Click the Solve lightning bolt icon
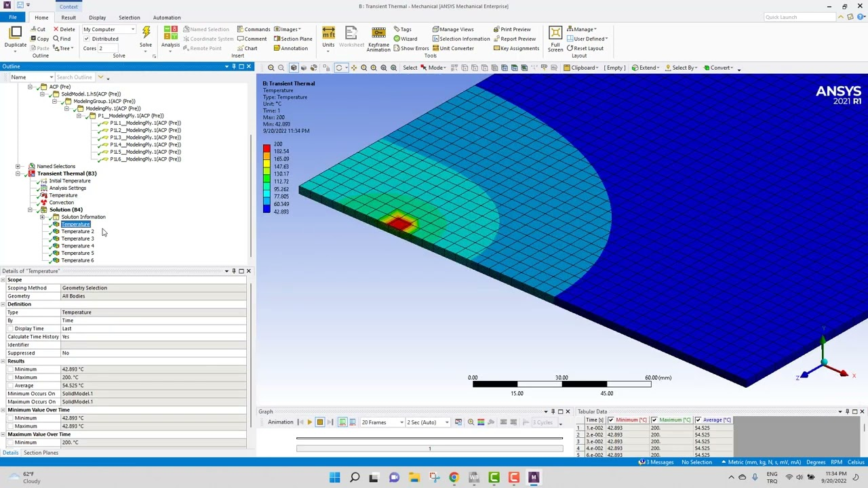 146,33
